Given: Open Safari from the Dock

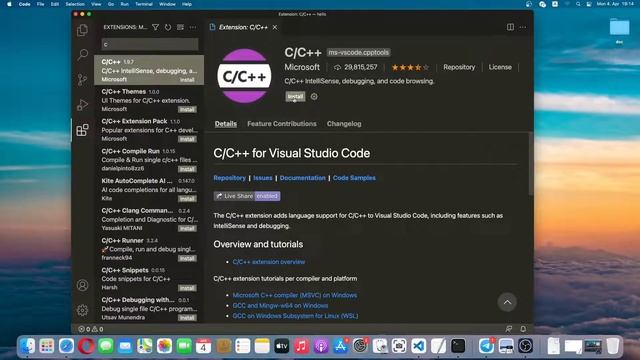Looking at the screenshot, I should (x=66, y=346).
